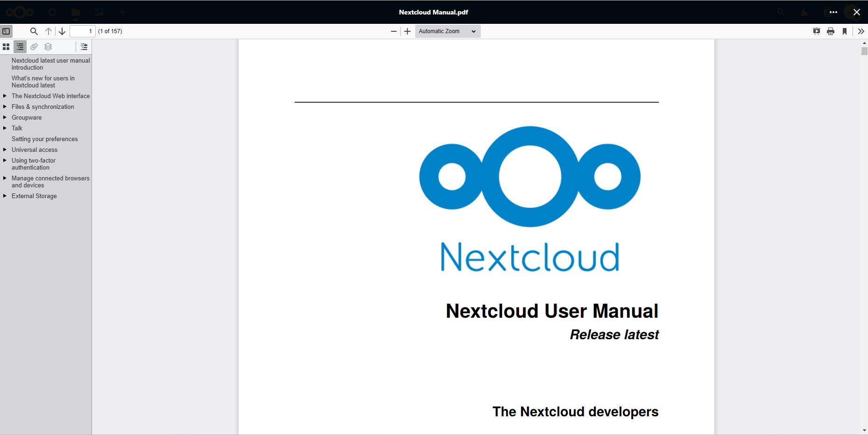Show page thumbnails view
Viewport: 868px width, 435px height.
[x=6, y=47]
